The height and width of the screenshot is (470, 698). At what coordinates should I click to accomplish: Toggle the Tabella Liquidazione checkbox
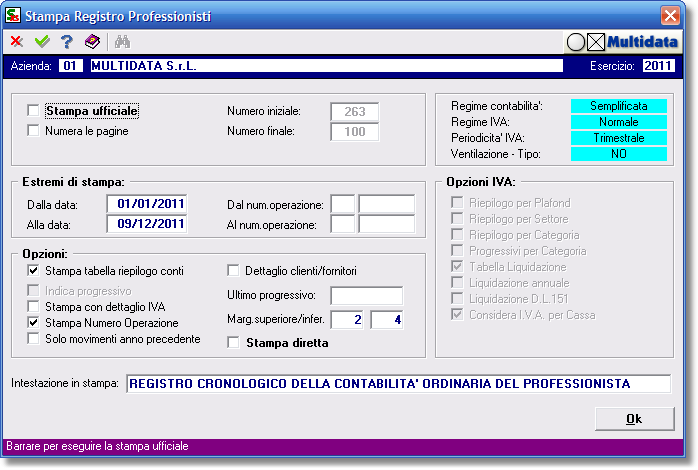click(457, 267)
